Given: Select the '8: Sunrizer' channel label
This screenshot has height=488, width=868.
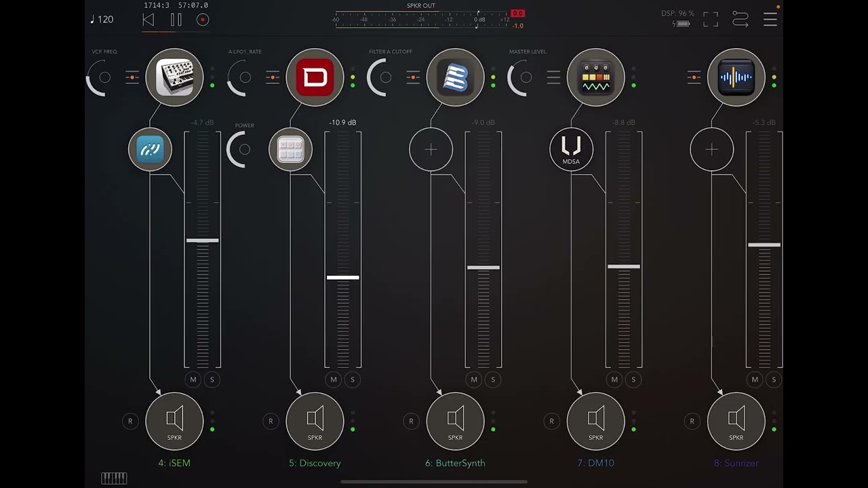Looking at the screenshot, I should (736, 464).
